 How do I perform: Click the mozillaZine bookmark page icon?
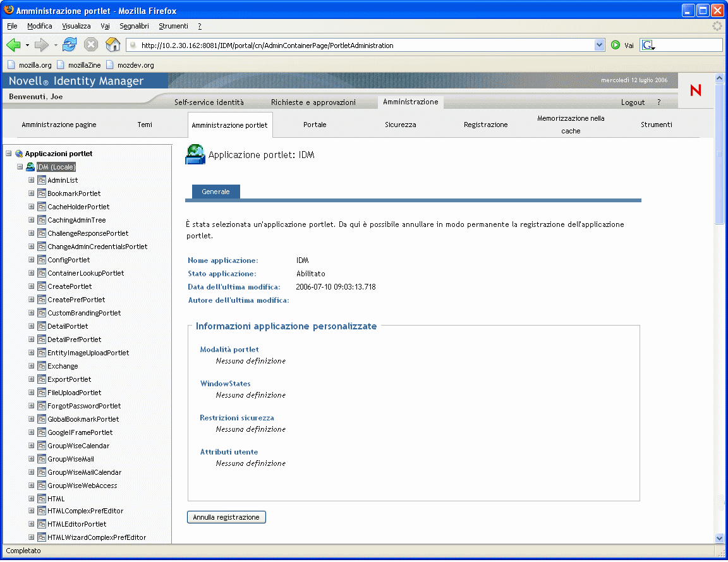tap(61, 64)
